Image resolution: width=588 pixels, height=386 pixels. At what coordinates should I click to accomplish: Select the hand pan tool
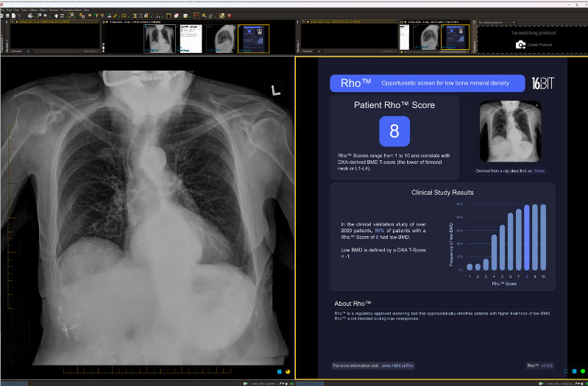click(56, 15)
